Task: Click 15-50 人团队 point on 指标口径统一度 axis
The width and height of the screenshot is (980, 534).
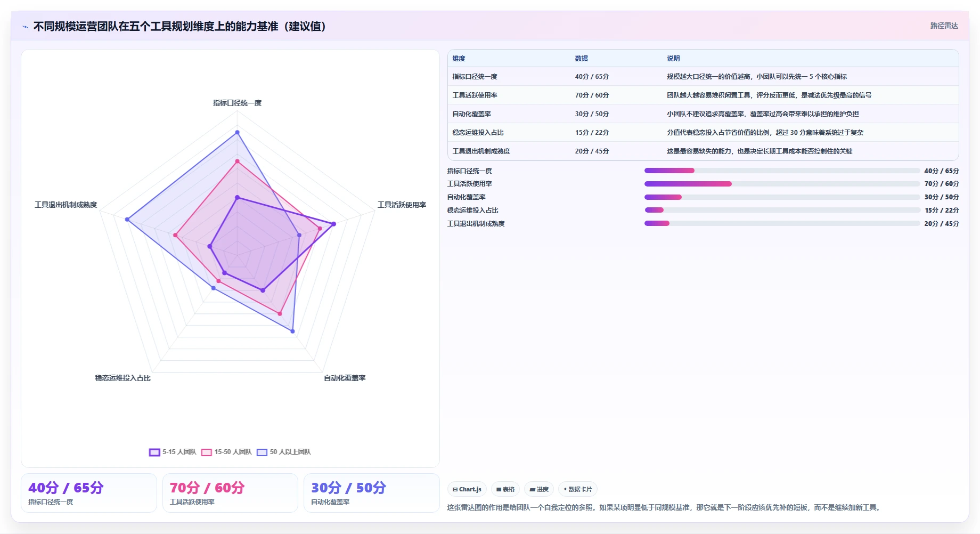Action: 237,161
